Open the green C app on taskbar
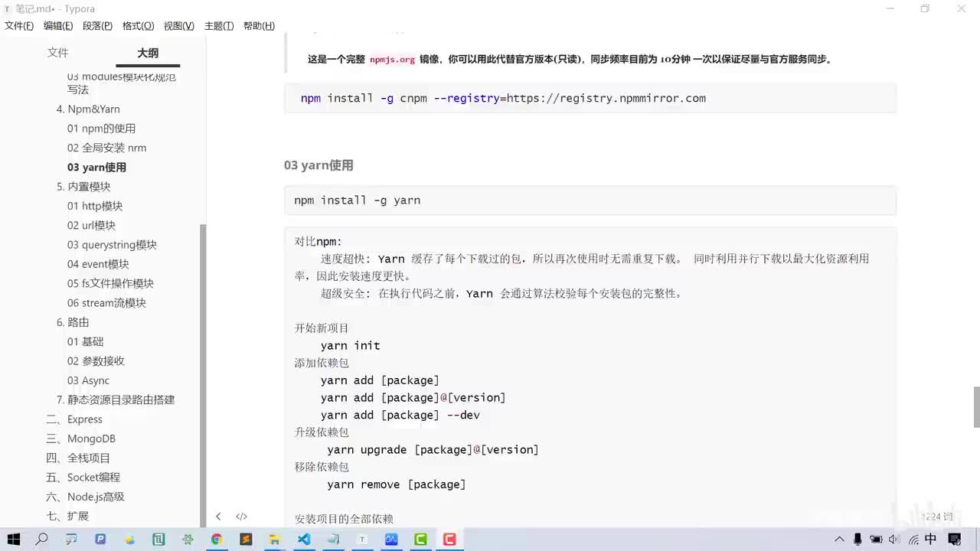Image resolution: width=980 pixels, height=551 pixels. (x=420, y=540)
